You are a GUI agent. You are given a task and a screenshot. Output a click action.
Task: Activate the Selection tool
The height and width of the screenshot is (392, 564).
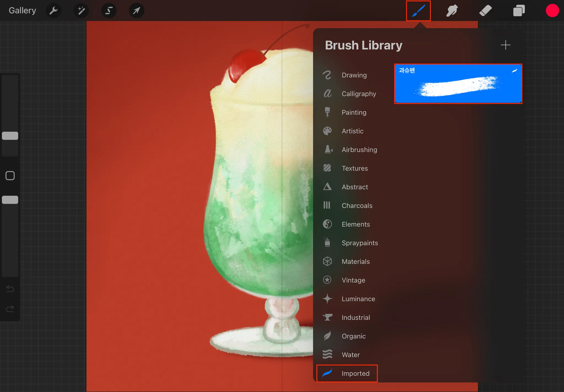click(109, 11)
